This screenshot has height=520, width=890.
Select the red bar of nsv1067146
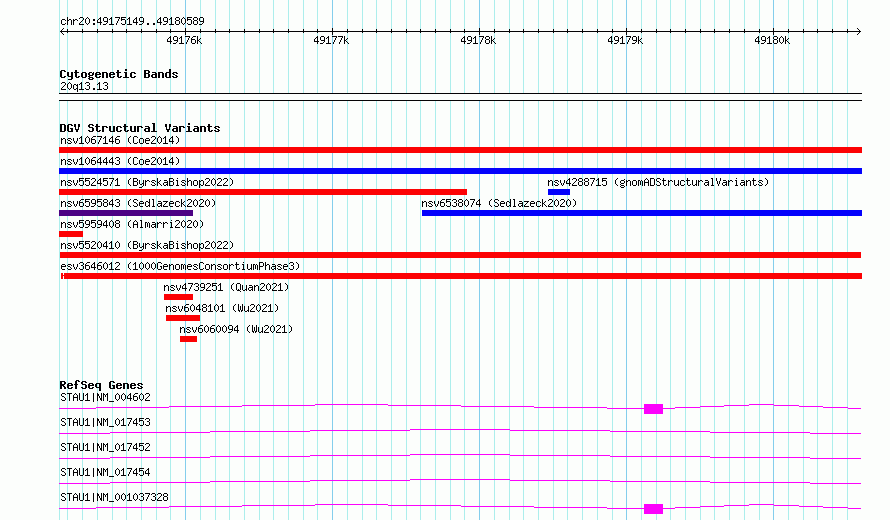tap(460, 150)
